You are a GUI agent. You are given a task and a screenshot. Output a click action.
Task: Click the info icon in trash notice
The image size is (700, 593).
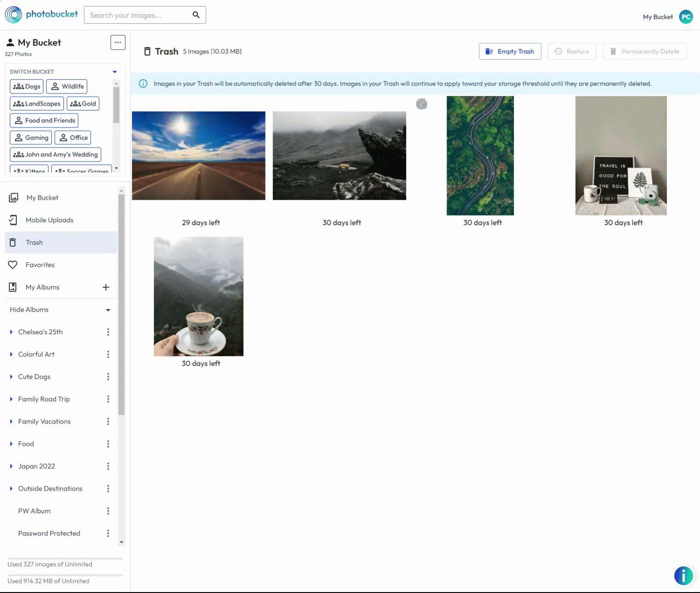click(143, 84)
